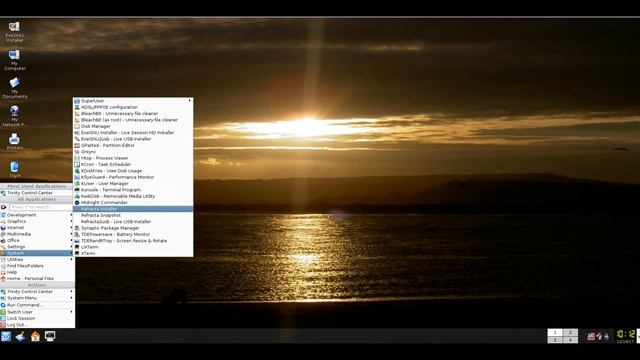
Task: Open Konsole - Terminal Program
Action: pos(133,190)
